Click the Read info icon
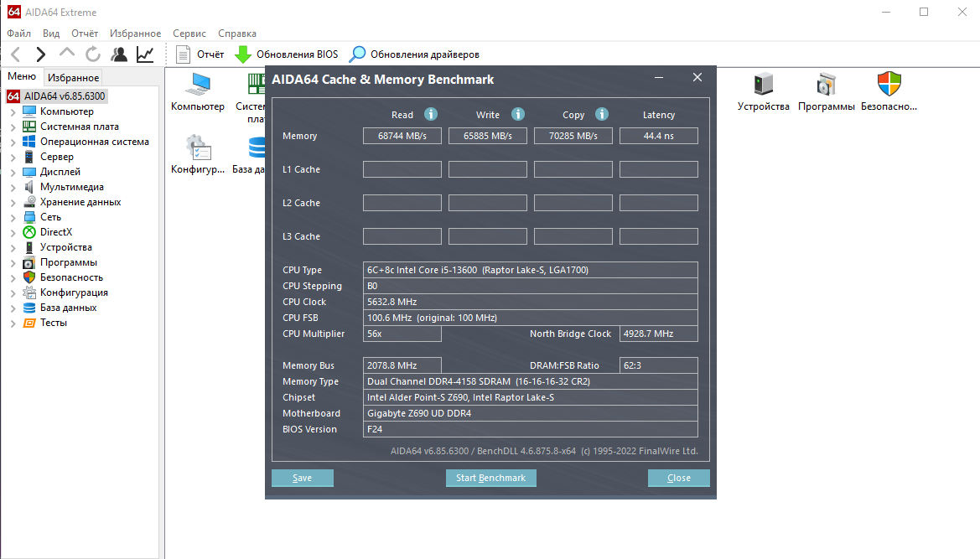 click(x=431, y=114)
